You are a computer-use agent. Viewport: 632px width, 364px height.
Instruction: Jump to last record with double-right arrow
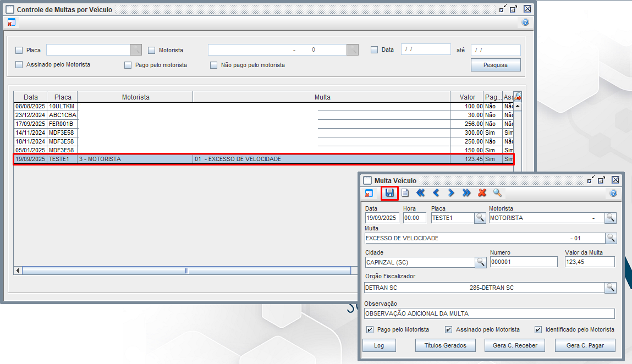[466, 193]
